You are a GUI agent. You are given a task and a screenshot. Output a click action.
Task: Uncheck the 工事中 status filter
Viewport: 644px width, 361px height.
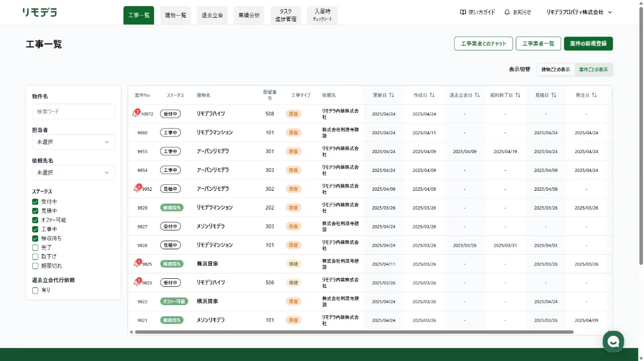point(35,229)
